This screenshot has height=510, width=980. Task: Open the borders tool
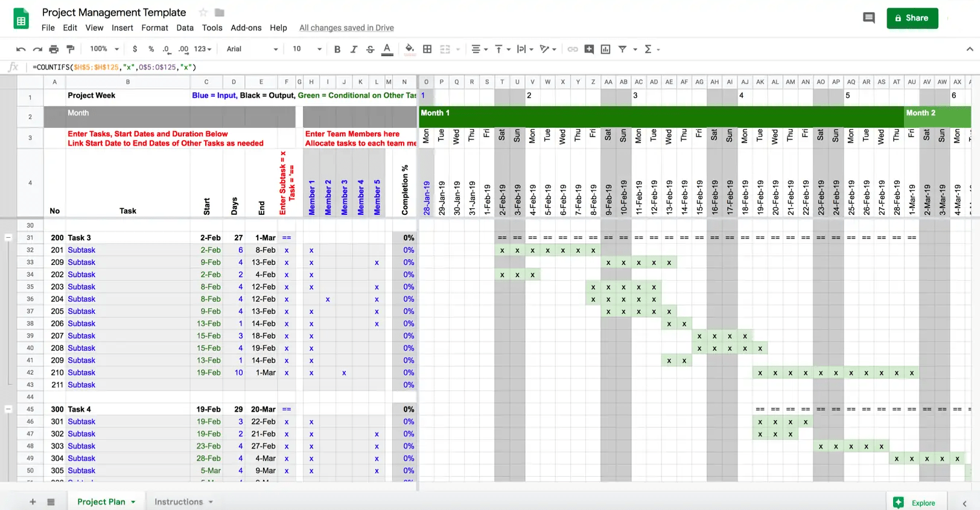[427, 49]
